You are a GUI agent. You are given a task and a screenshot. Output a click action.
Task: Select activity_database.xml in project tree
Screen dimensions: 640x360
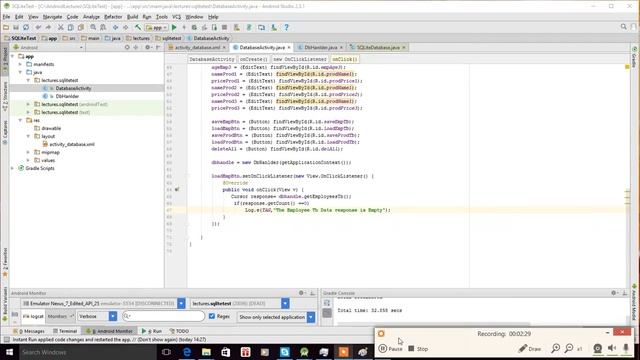tap(72, 144)
